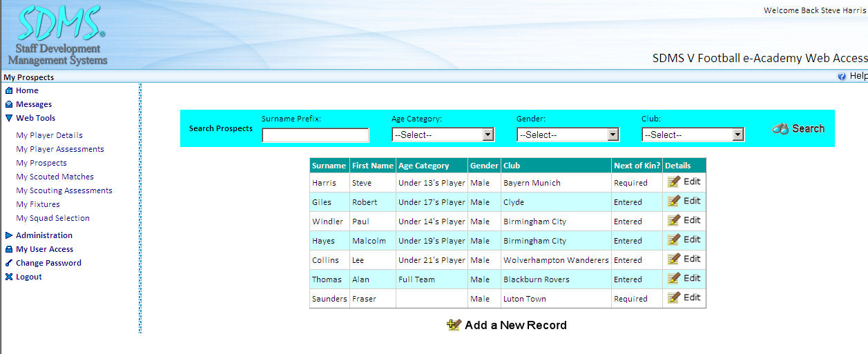The width and height of the screenshot is (868, 354).
Task: Open My Scouted Matches link
Action: (55, 177)
